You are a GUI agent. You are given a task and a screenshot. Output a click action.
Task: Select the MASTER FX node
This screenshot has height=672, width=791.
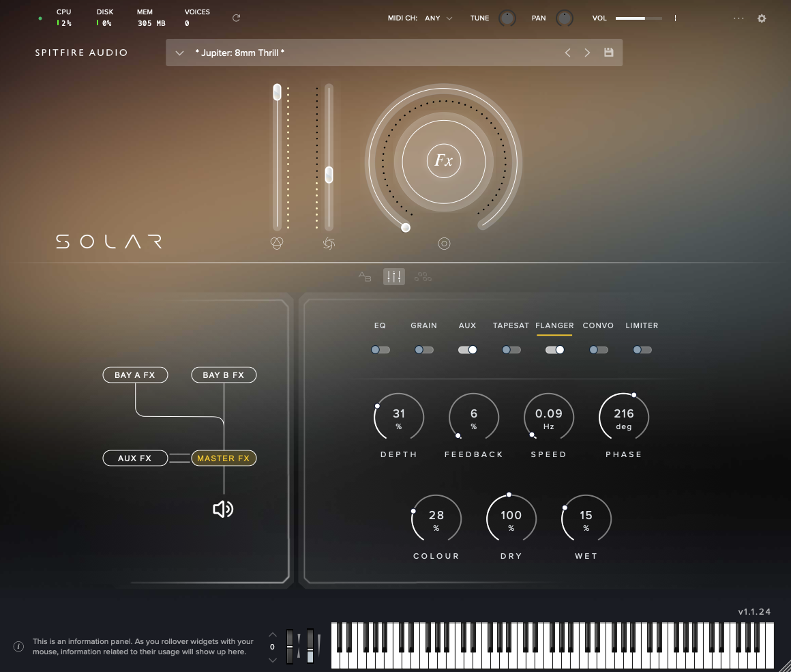click(223, 458)
